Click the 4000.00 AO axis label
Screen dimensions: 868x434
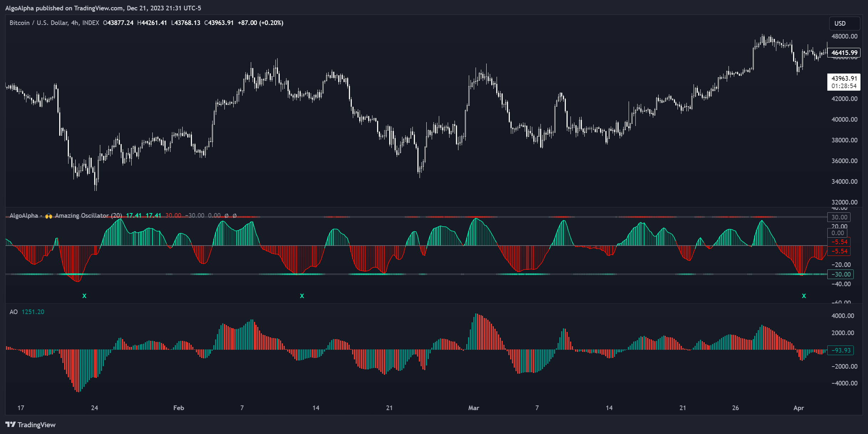click(x=843, y=316)
